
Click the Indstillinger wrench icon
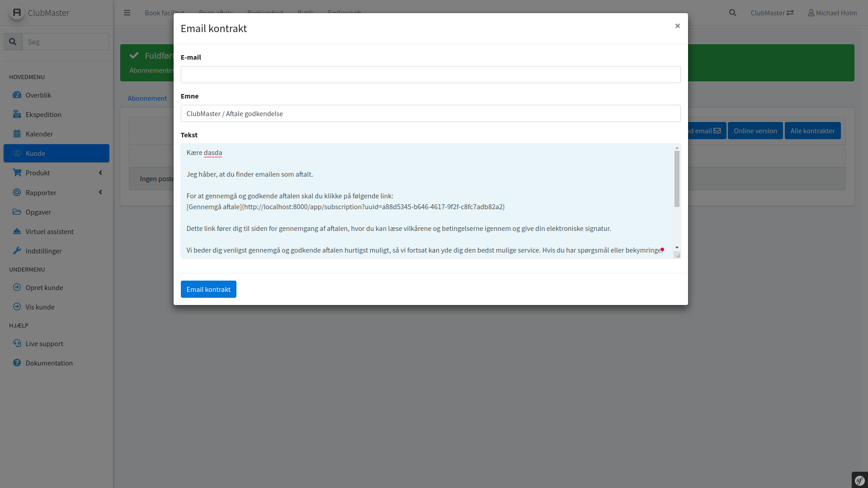click(17, 251)
